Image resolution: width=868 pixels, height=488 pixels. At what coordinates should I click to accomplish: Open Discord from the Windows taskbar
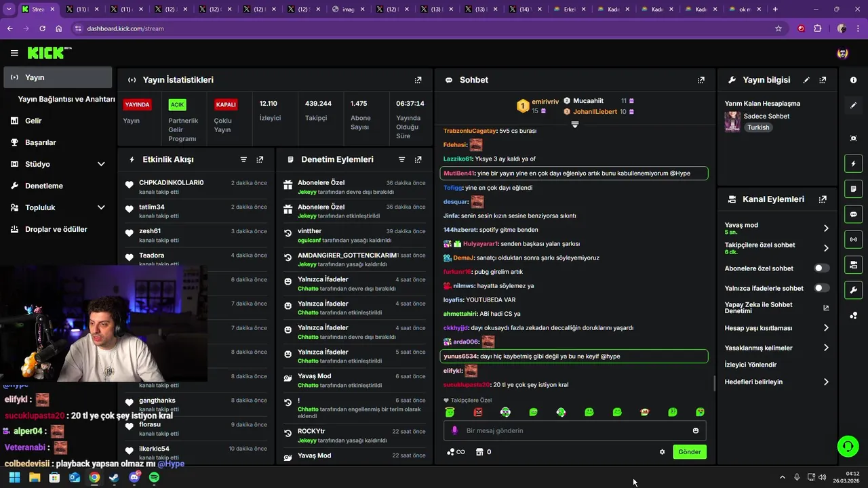(x=134, y=477)
